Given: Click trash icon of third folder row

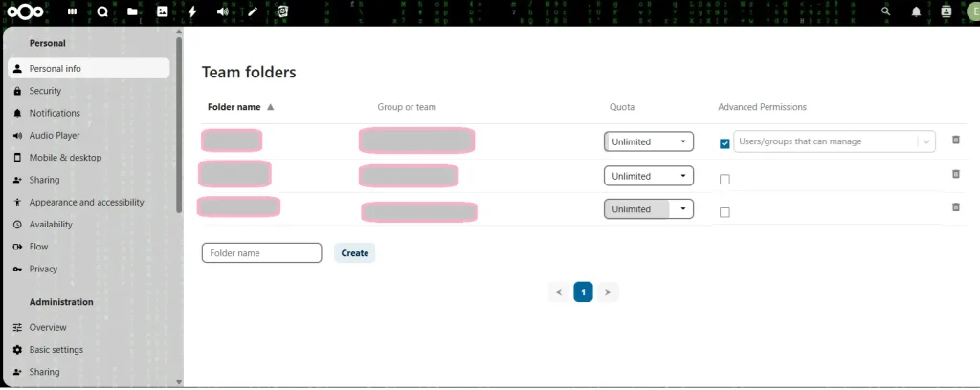Looking at the screenshot, I should 956,206.
